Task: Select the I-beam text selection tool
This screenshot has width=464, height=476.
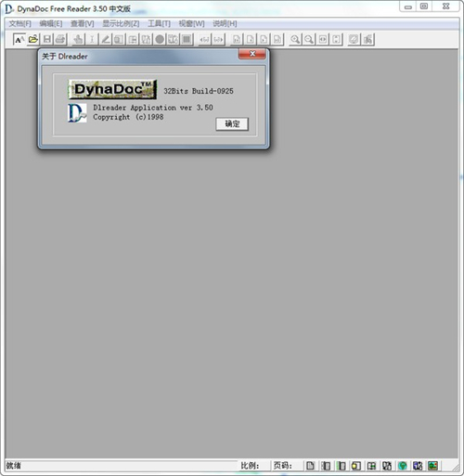Action: (92, 40)
